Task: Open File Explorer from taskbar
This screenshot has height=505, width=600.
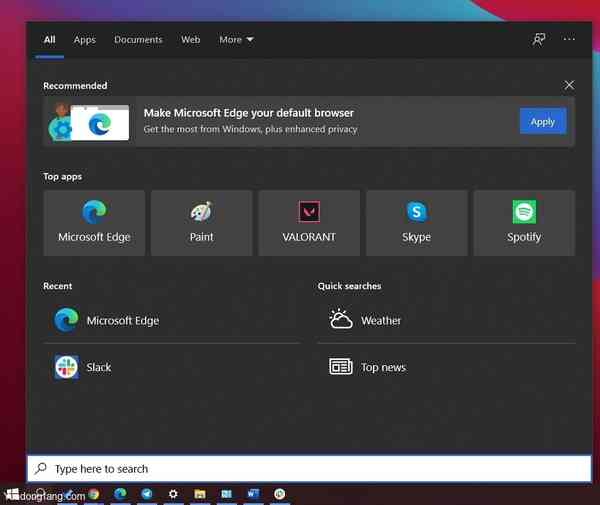Action: point(200,494)
